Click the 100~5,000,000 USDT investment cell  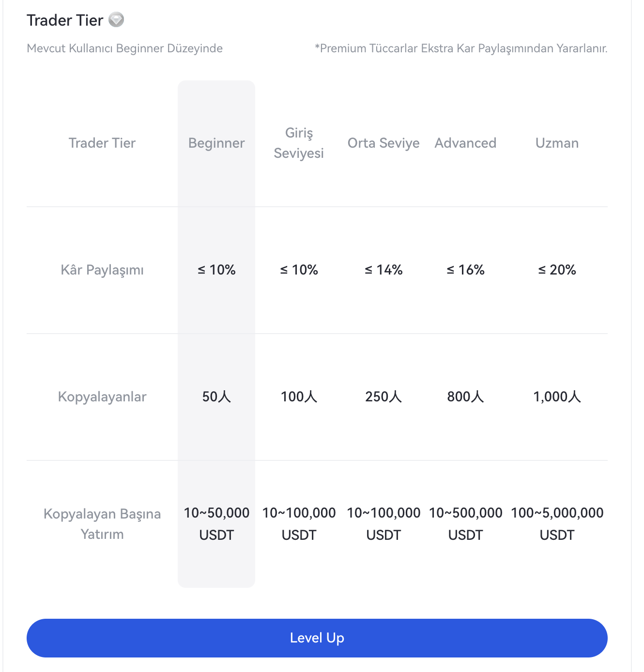click(x=557, y=524)
